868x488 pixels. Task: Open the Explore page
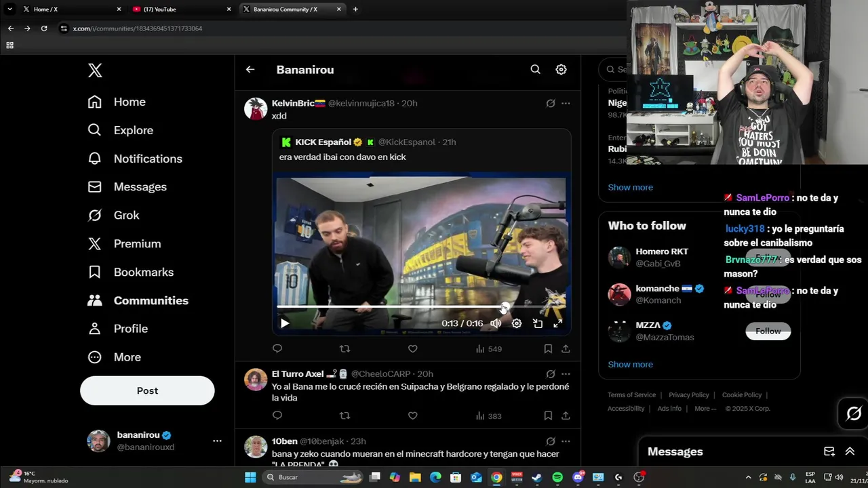[x=121, y=130]
